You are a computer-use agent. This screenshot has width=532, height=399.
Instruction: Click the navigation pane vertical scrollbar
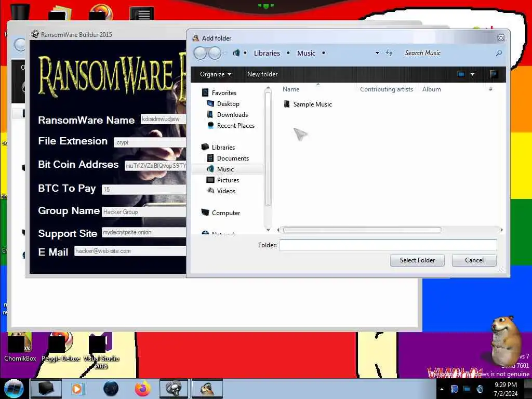pos(268,149)
